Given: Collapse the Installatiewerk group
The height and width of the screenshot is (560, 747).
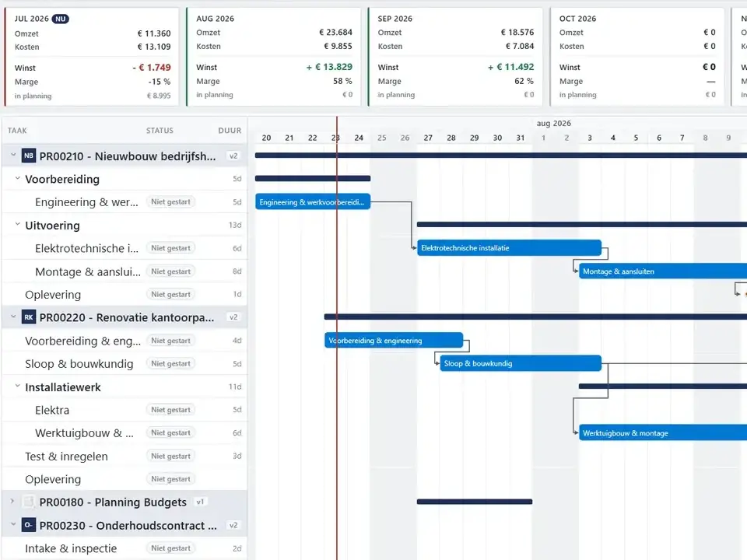Looking at the screenshot, I should point(18,387).
